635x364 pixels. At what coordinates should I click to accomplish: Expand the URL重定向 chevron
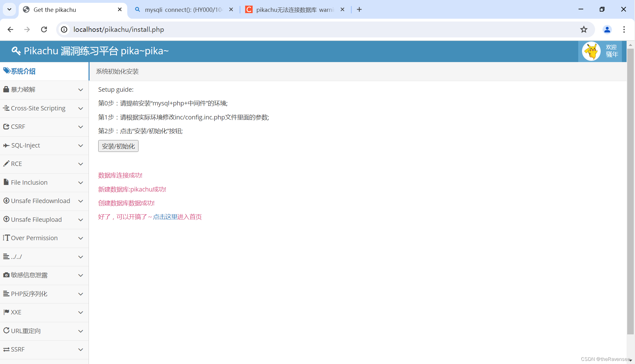(80, 331)
